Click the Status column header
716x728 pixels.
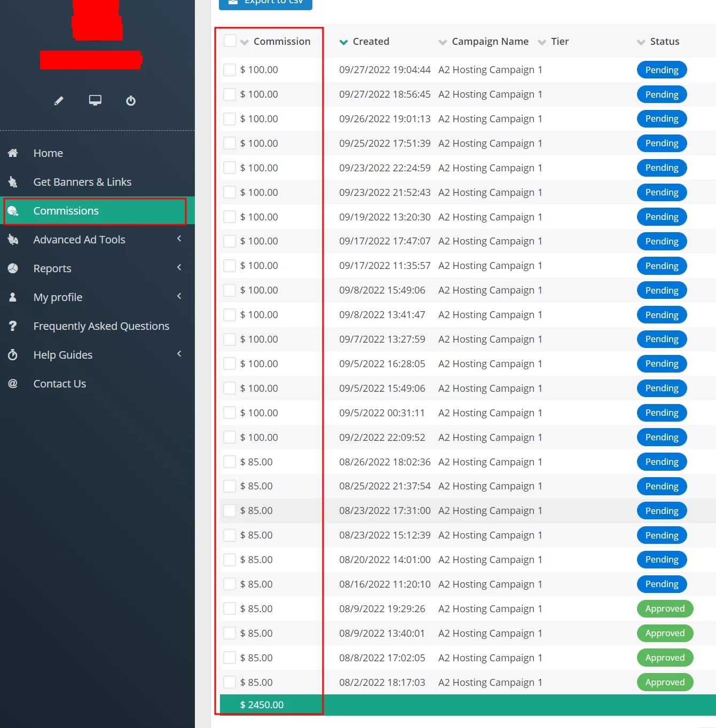(x=664, y=42)
